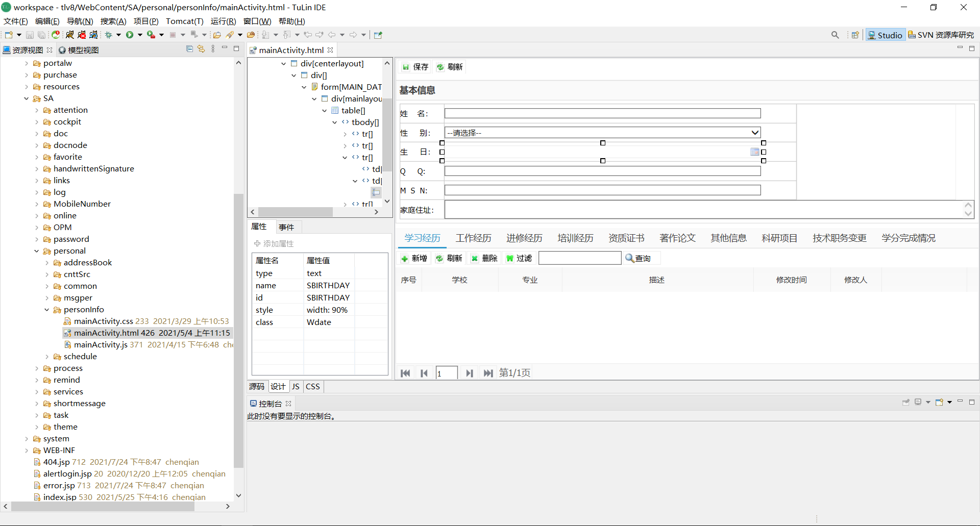Click the Run External Tools icon

click(x=151, y=35)
